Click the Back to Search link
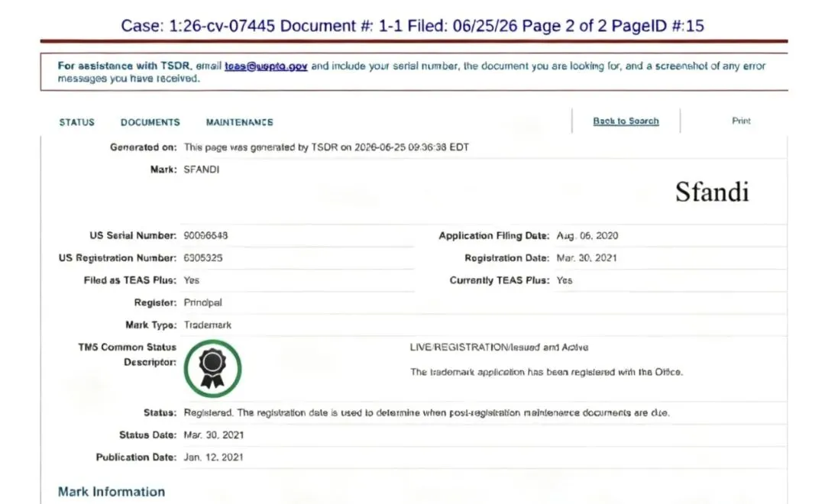Image resolution: width=825 pixels, height=504 pixels. [x=626, y=121]
